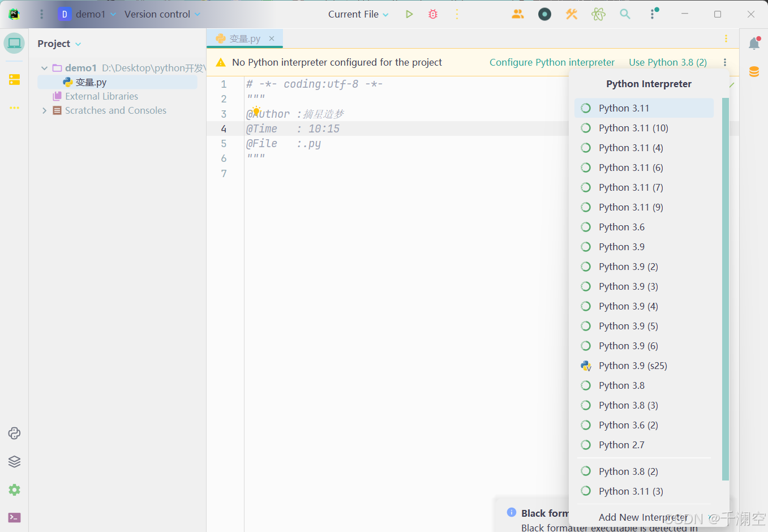Open Python Console tool window
This screenshot has width=768, height=532.
coord(14,433)
